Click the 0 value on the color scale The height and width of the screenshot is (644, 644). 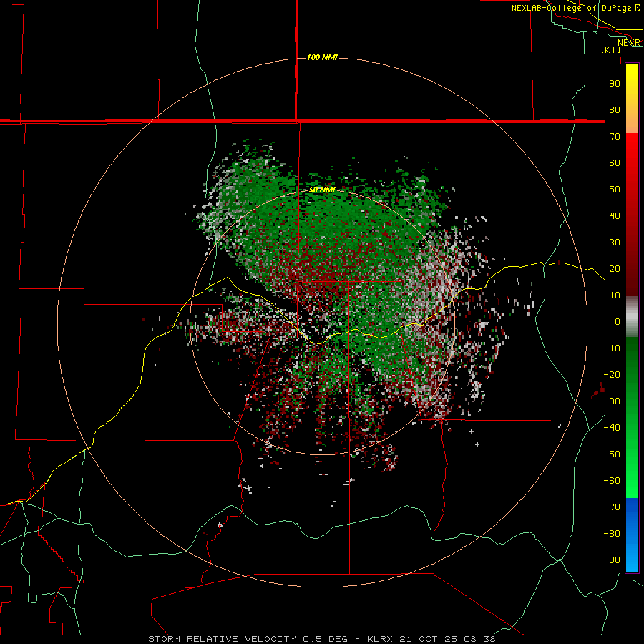[x=618, y=321]
